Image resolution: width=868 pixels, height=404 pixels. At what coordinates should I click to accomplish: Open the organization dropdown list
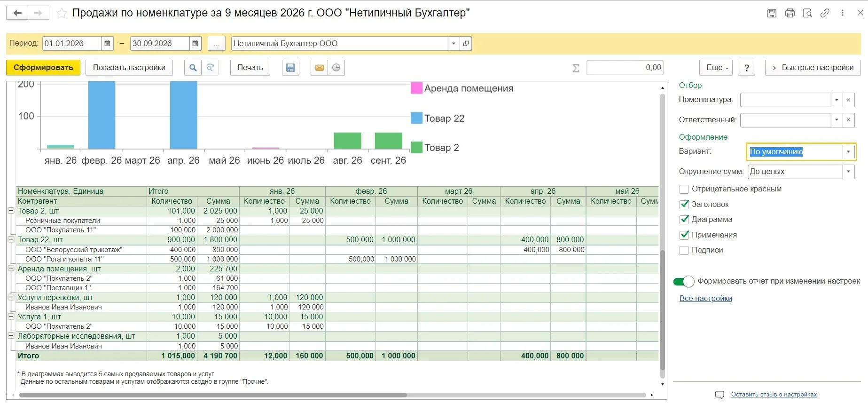pos(454,43)
